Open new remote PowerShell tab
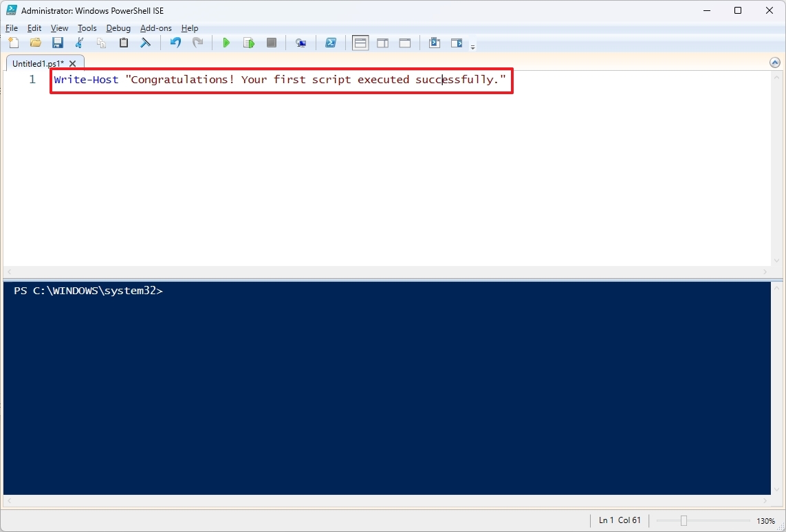The height and width of the screenshot is (532, 786). 301,43
